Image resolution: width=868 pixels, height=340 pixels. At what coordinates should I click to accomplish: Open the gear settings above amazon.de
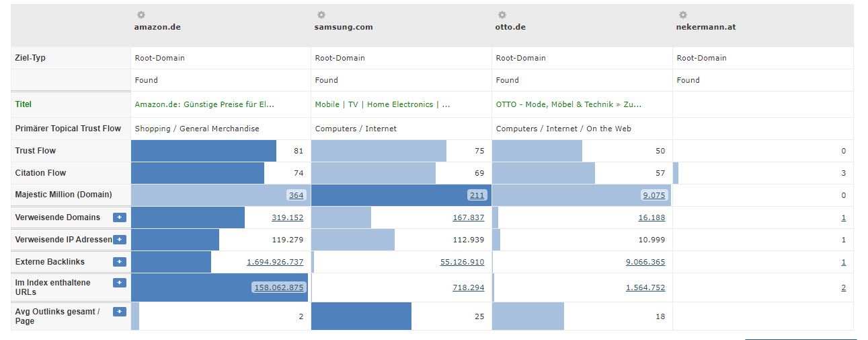pos(141,15)
